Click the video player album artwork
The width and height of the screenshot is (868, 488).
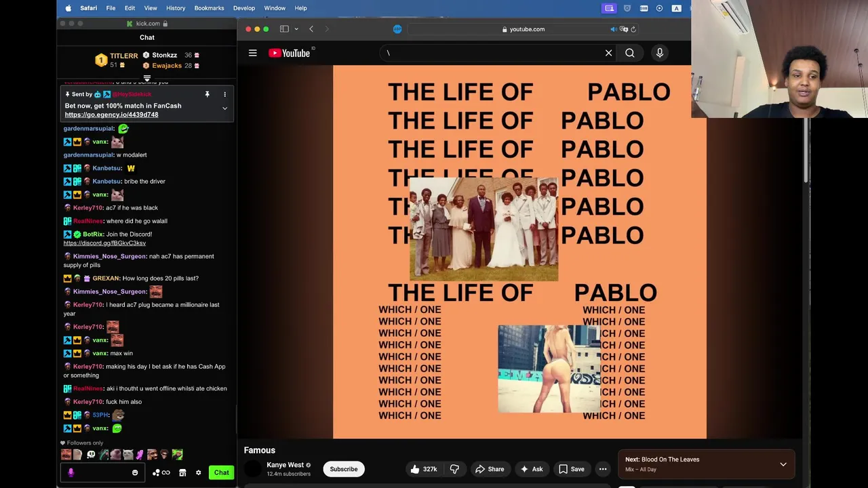519,252
